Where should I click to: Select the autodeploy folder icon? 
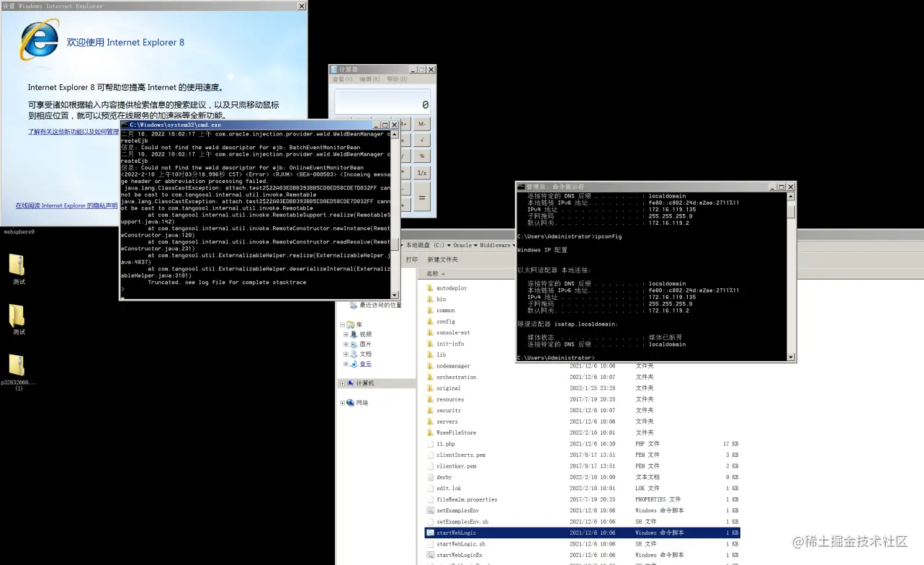(430, 288)
